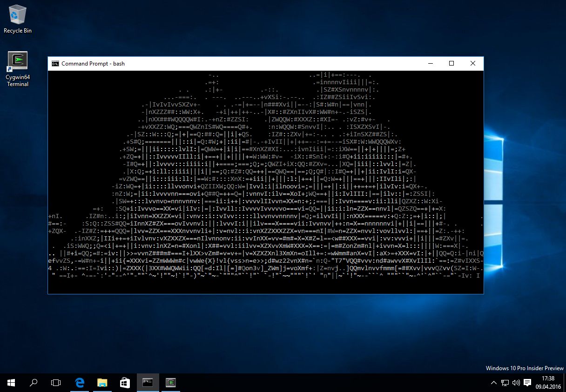Launch Microsoft Edge from taskbar
The height and width of the screenshot is (392, 566).
80,383
